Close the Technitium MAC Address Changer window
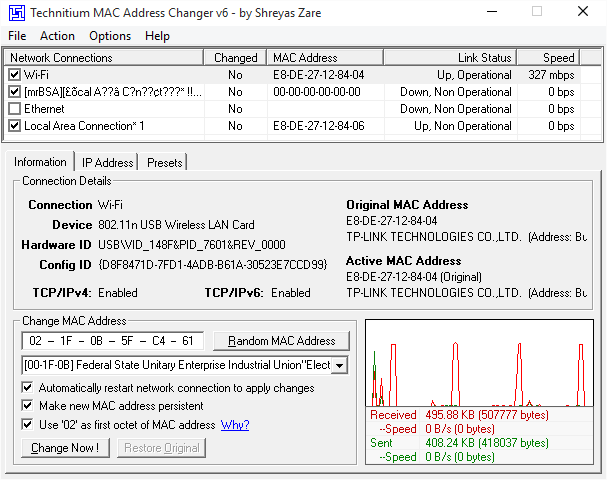This screenshot has height=480, width=607. (x=583, y=11)
